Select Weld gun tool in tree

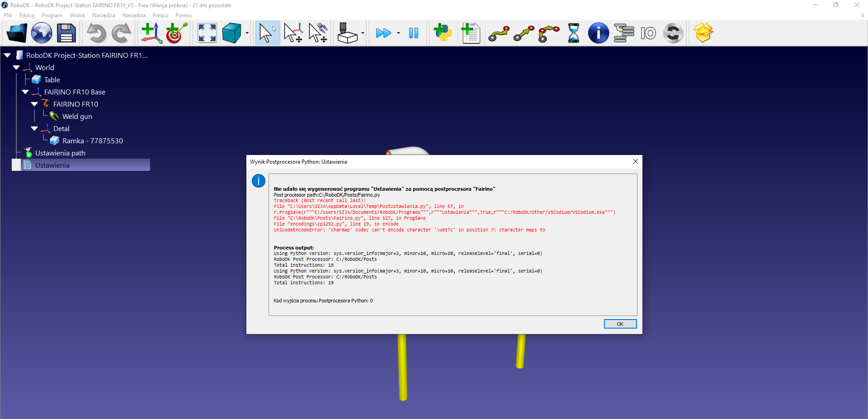77,117
